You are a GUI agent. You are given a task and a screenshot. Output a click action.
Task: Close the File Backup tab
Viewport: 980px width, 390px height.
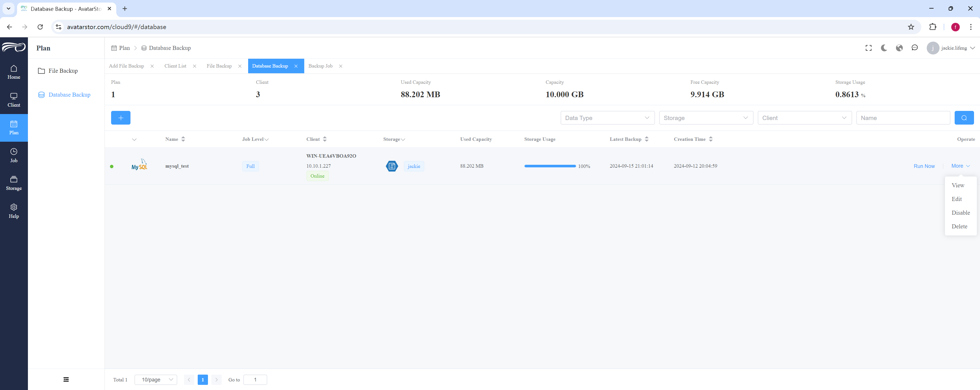tap(240, 66)
